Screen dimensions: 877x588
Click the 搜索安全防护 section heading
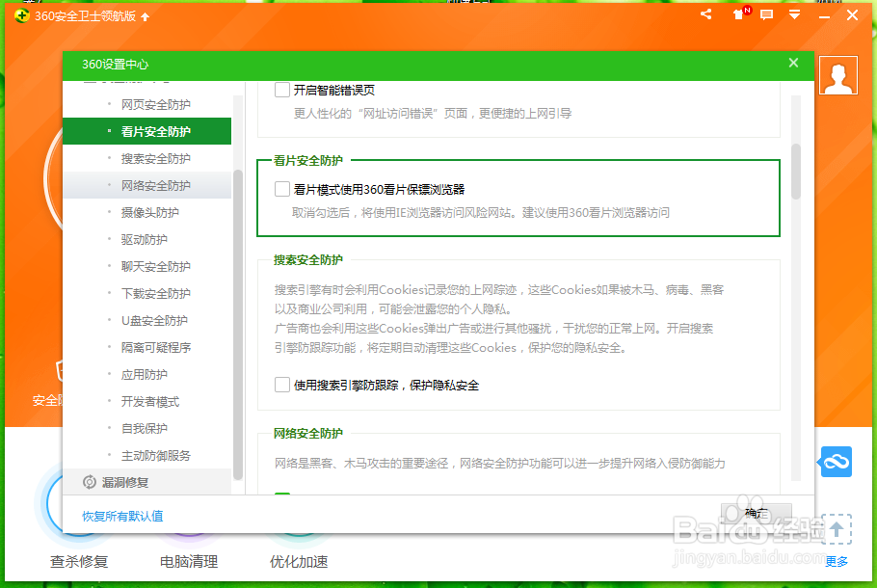(307, 259)
